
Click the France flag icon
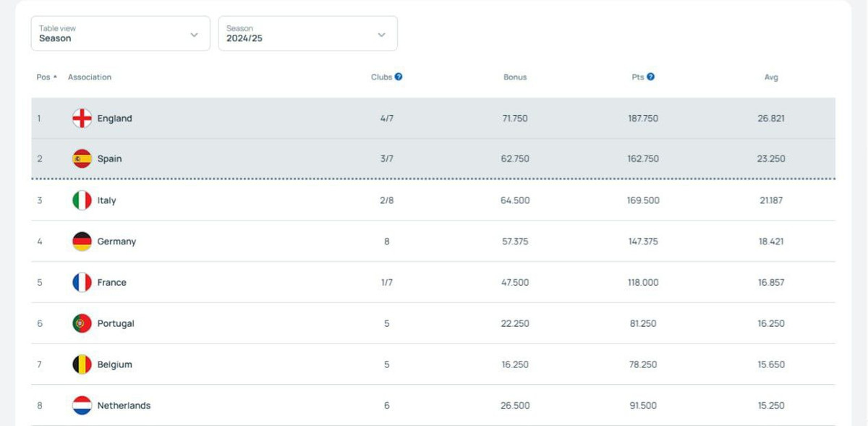coord(82,283)
